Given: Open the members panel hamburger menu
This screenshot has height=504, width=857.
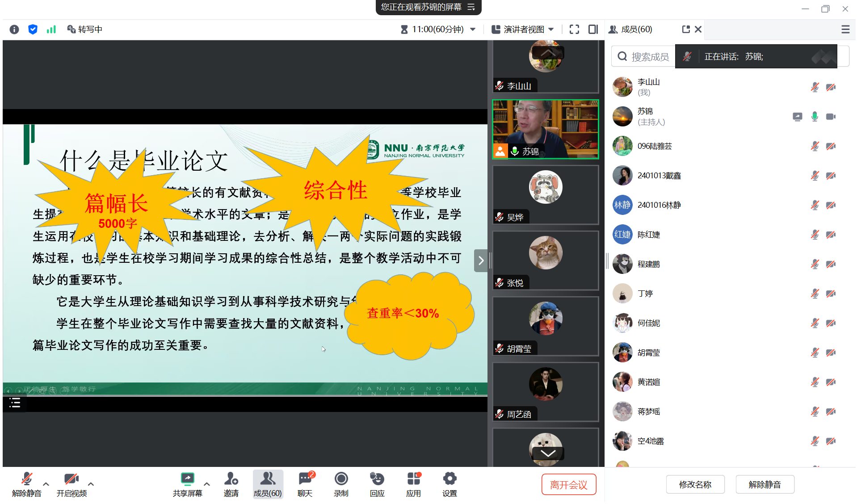Looking at the screenshot, I should [845, 29].
